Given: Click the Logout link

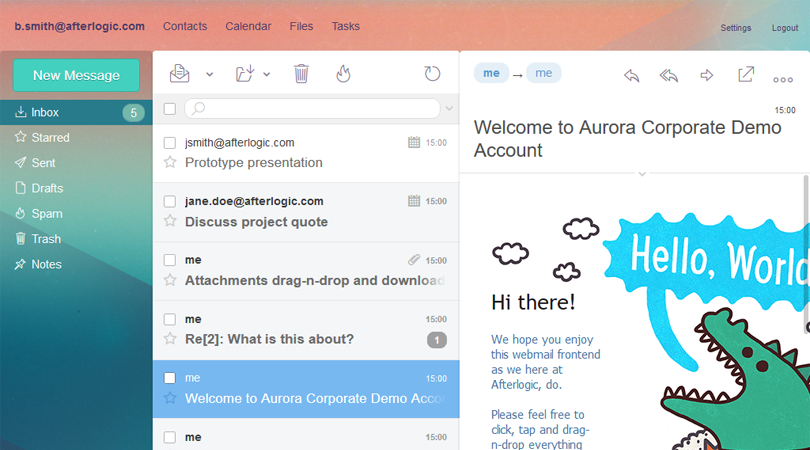Looking at the screenshot, I should (785, 28).
